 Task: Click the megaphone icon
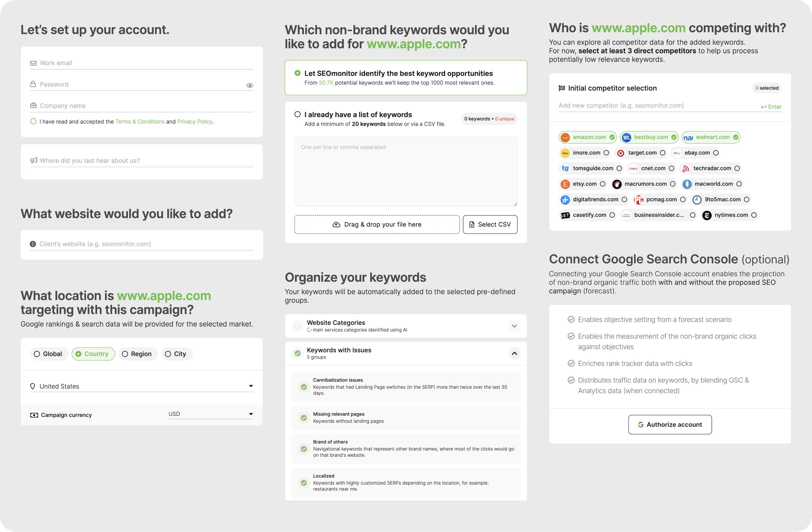34,160
